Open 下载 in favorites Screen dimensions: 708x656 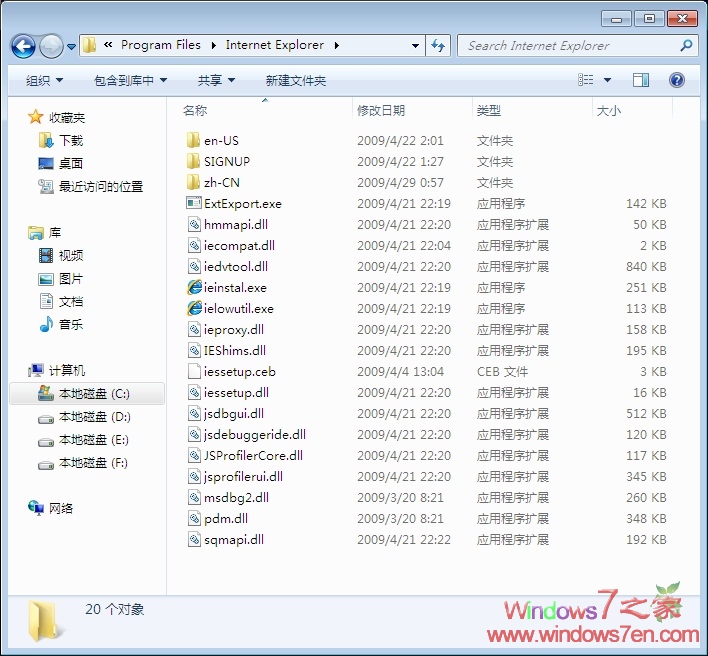(71, 140)
